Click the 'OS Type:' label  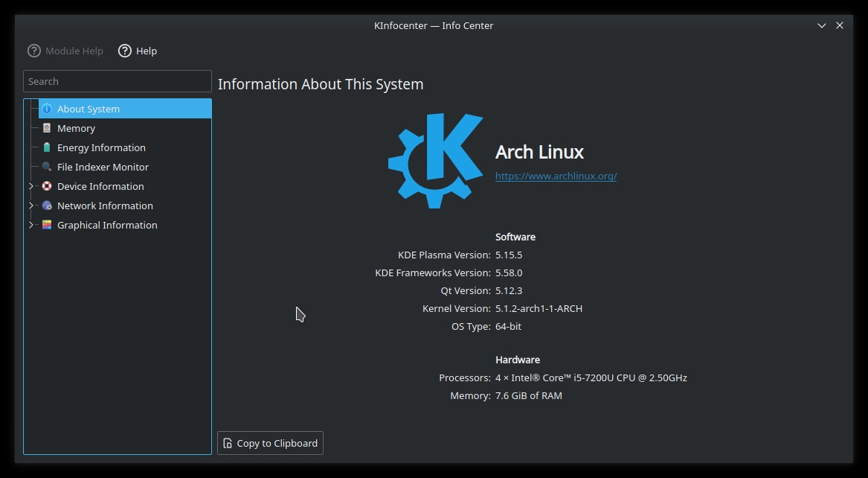(x=471, y=326)
